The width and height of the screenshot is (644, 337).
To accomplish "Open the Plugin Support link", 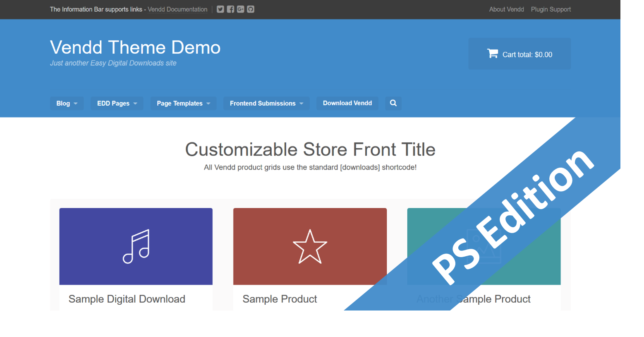I will tap(551, 9).
